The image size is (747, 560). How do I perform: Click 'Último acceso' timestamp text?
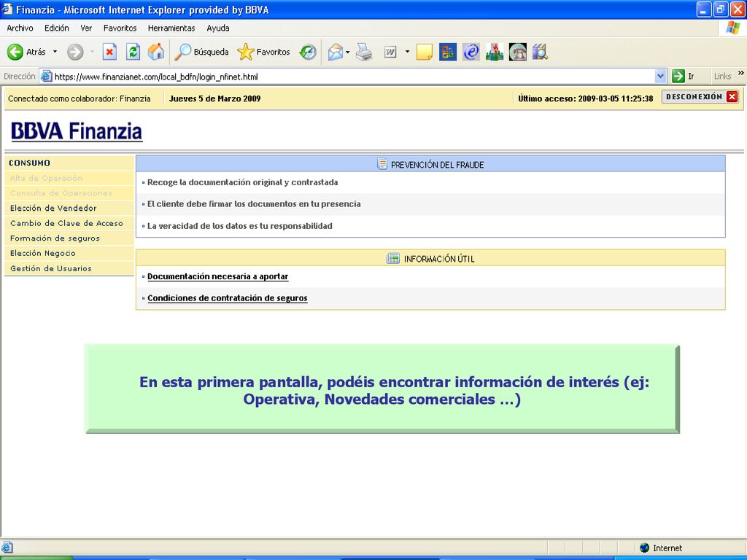point(586,98)
